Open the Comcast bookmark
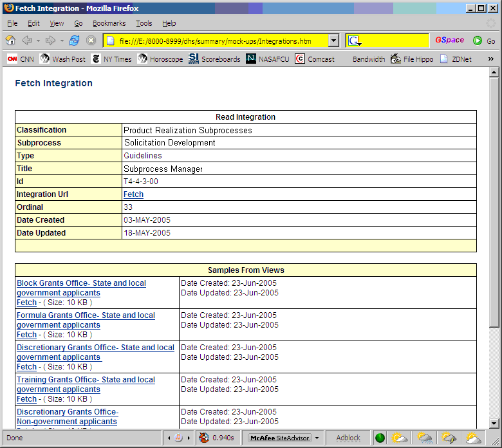The width and height of the screenshot is (502, 448). pyautogui.click(x=314, y=59)
